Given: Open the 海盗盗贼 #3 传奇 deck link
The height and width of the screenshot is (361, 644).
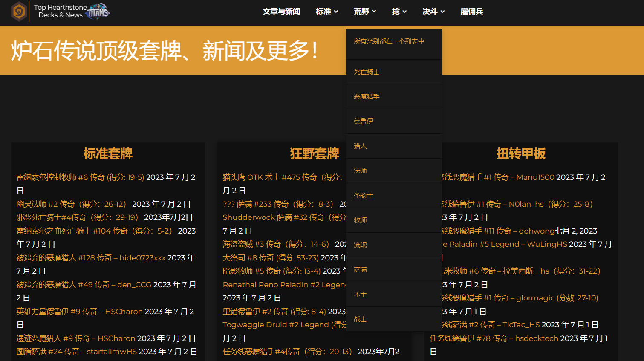Looking at the screenshot, I should click(276, 244).
